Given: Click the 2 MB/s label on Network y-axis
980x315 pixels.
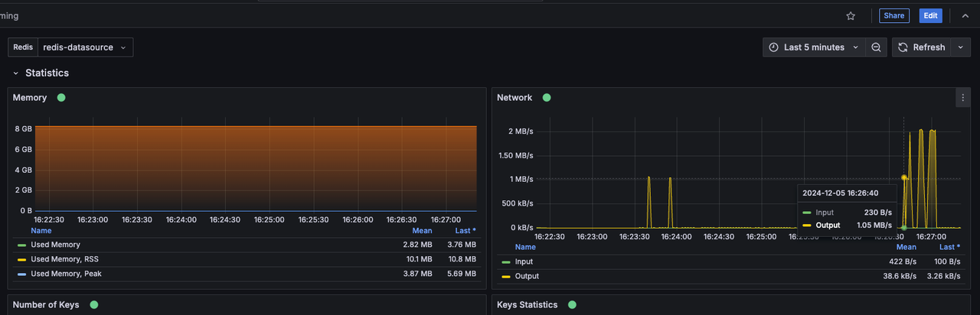Looking at the screenshot, I should click(x=521, y=132).
